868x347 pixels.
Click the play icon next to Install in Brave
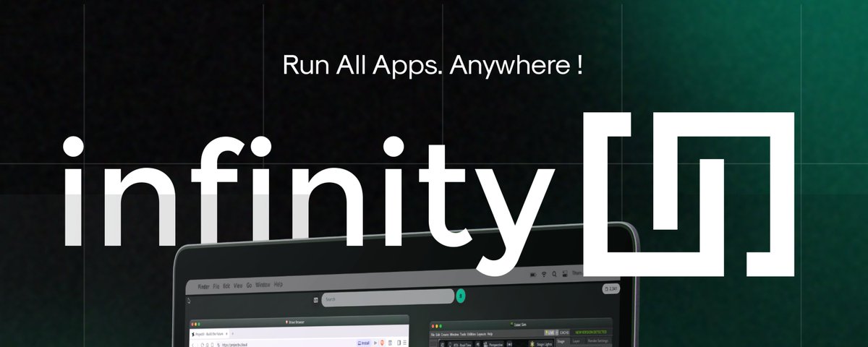coord(375,343)
